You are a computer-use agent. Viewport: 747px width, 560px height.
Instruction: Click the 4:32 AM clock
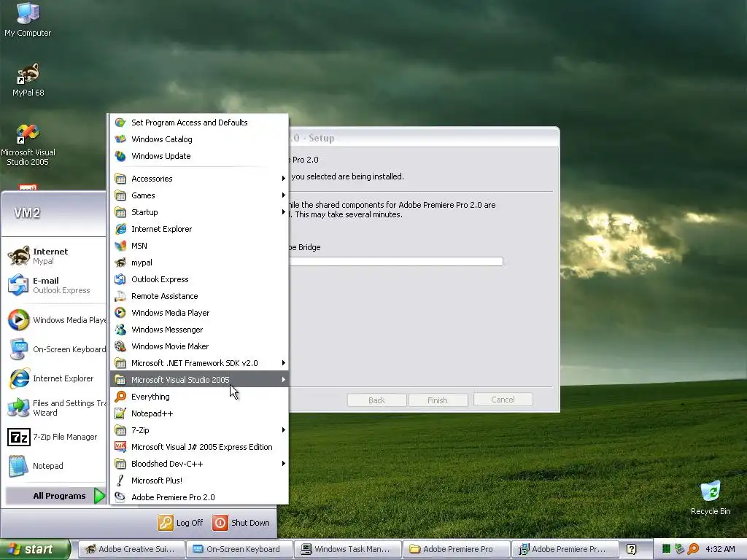pyautogui.click(x=720, y=549)
